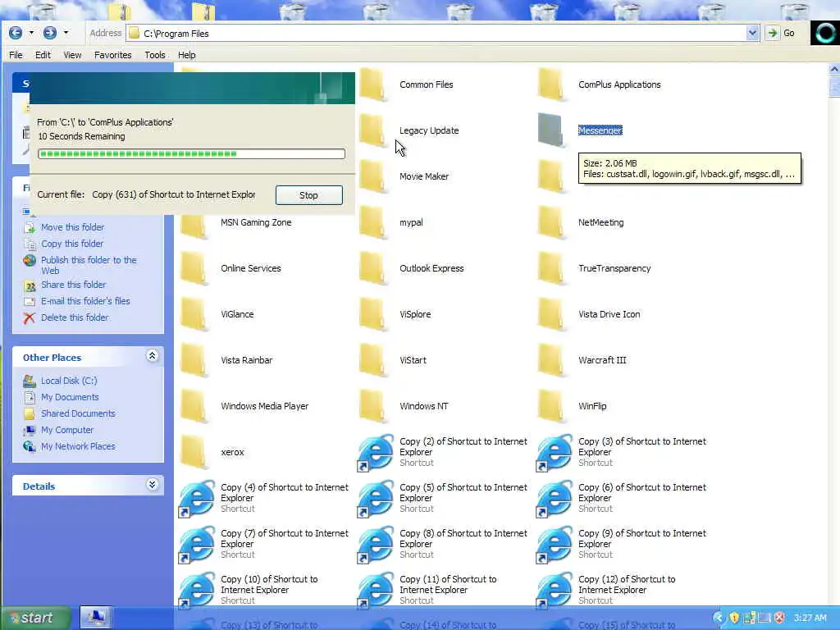Open My Computer in Other Places
Image resolution: width=840 pixels, height=630 pixels.
click(67, 430)
